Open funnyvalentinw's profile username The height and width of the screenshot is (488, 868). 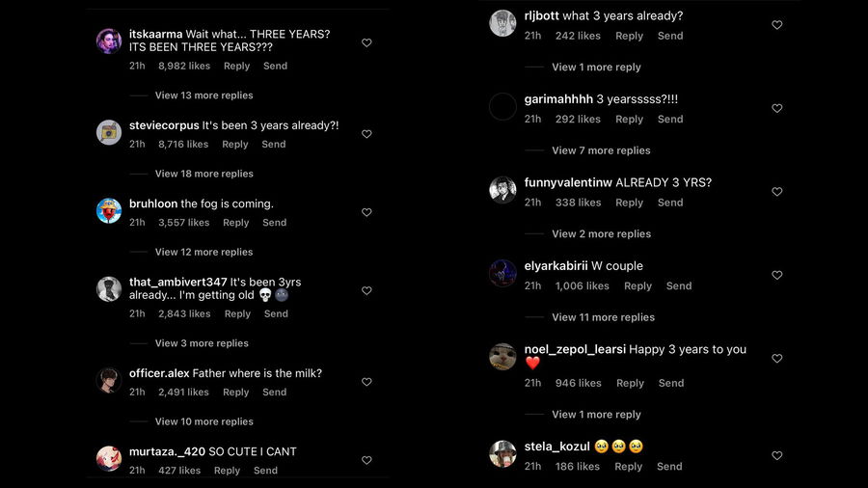tap(568, 182)
